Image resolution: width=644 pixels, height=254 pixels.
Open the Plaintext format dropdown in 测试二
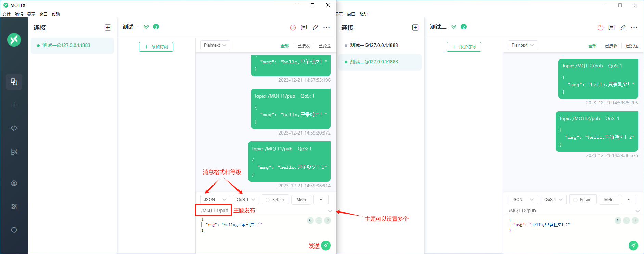pos(523,45)
